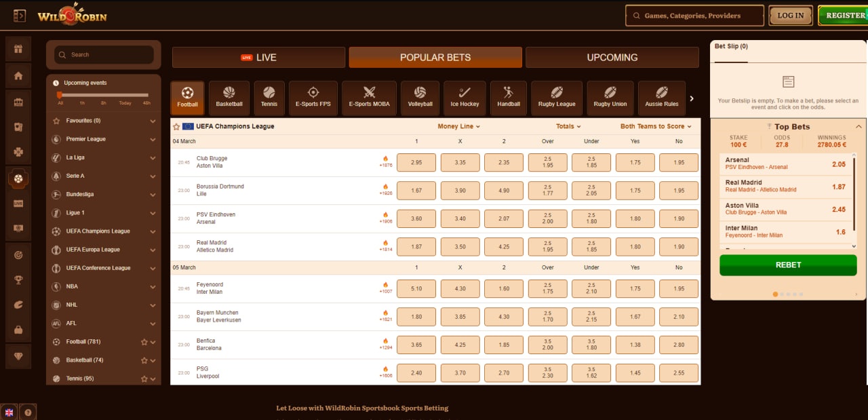
Task: Toggle the sidebar collapse icon beside logo
Action: 20,15
